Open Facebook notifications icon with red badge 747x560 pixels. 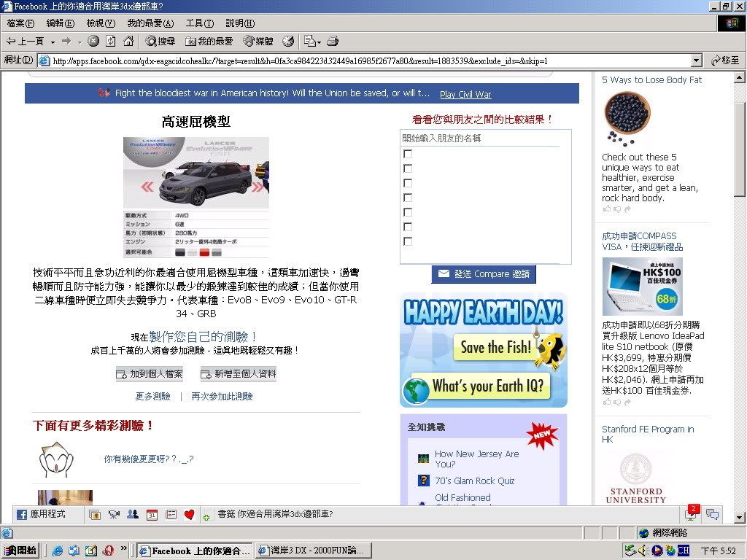[x=692, y=514]
